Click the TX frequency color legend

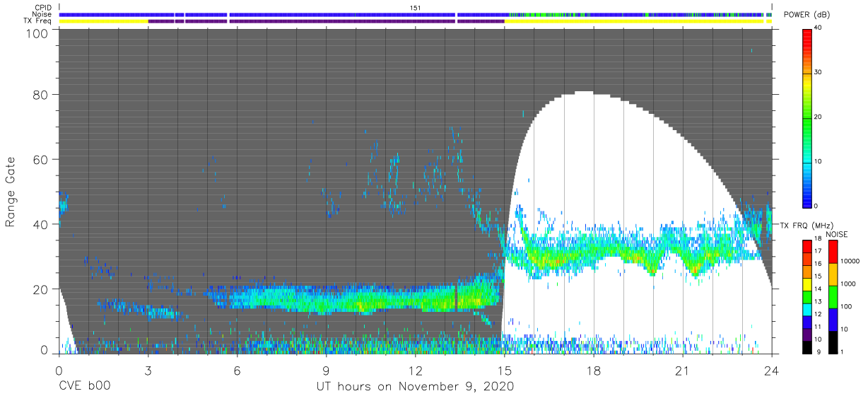[807, 297]
